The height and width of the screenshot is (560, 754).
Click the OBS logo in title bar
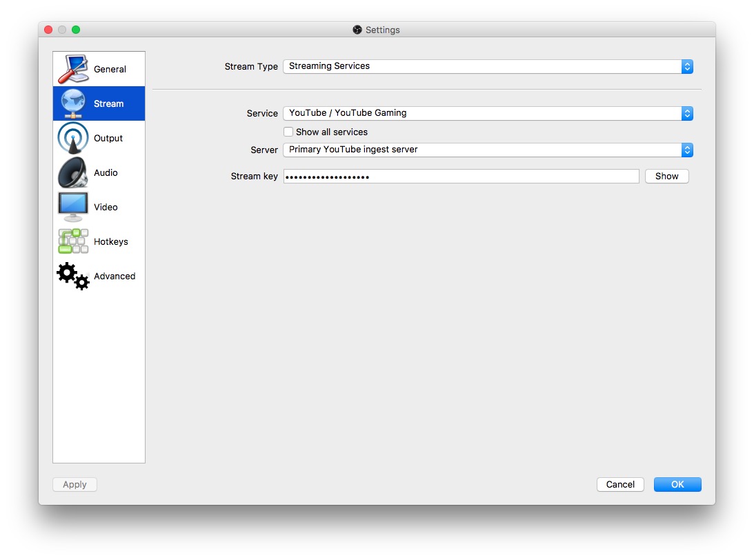(357, 30)
